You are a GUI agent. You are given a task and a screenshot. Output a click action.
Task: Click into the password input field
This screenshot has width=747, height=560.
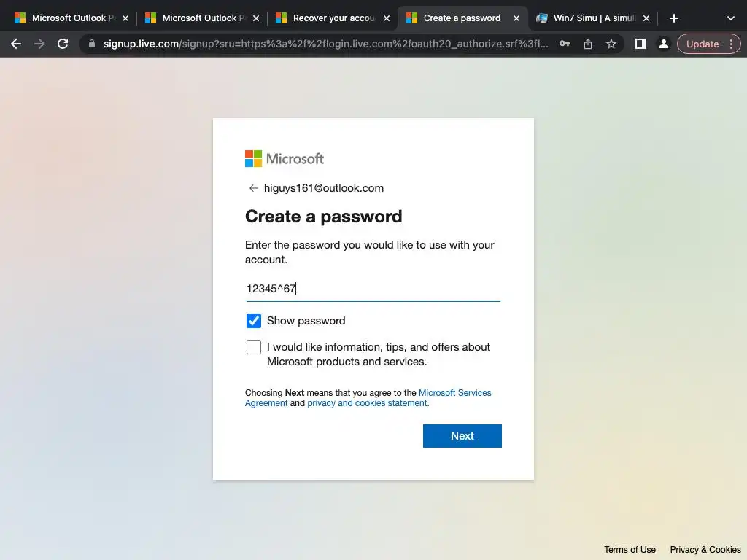pos(373,289)
